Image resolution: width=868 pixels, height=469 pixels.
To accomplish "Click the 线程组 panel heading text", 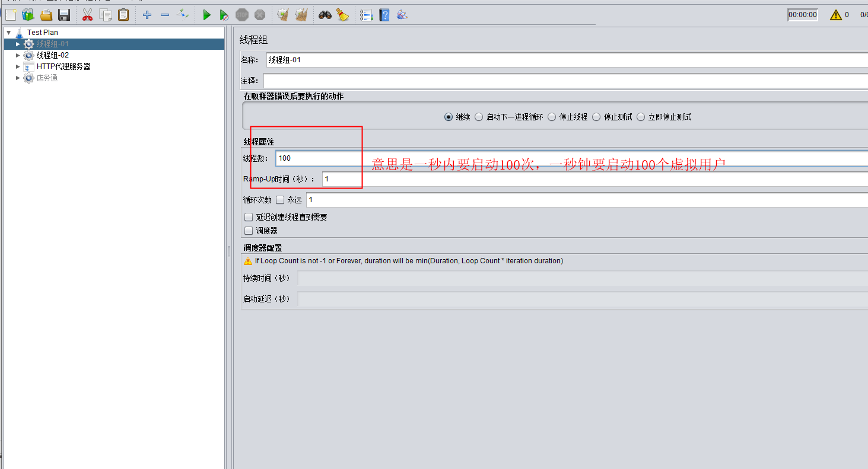I will click(253, 40).
